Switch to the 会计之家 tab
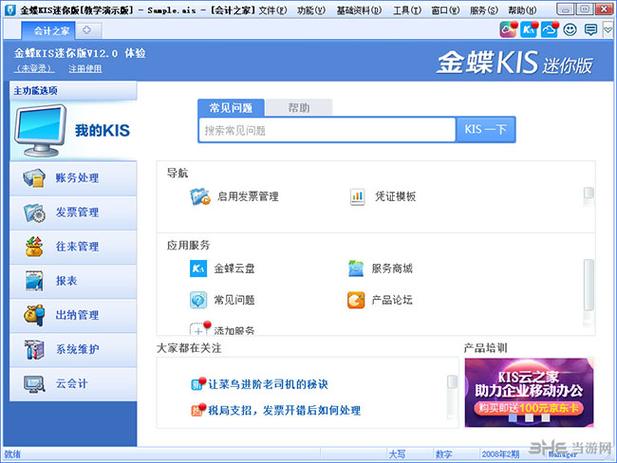This screenshot has height=463, width=617. click(x=48, y=31)
